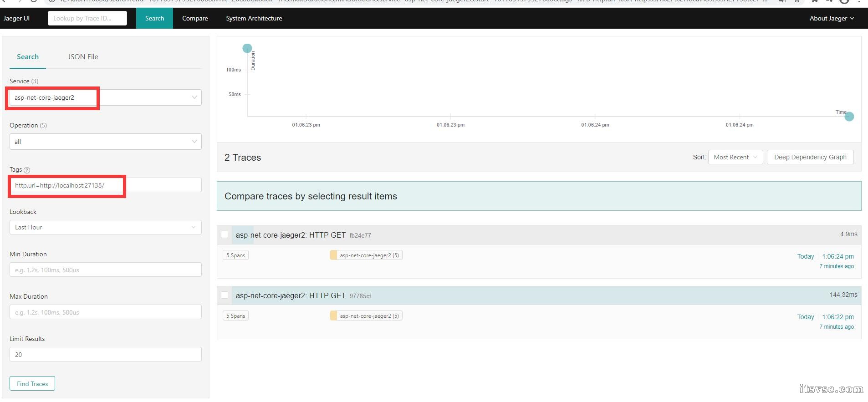Click the 4.9ms duration value
This screenshot has height=402, width=868.
coord(848,234)
